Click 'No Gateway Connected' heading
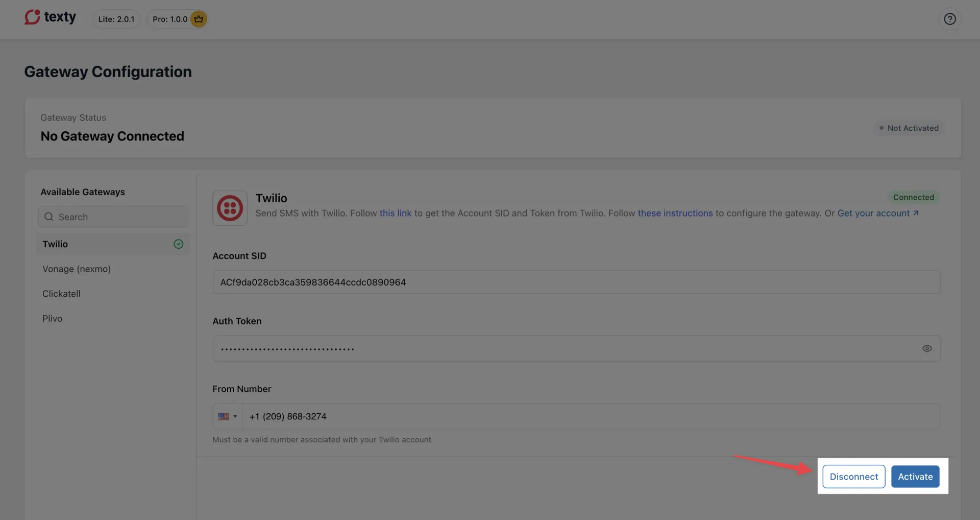 (112, 136)
